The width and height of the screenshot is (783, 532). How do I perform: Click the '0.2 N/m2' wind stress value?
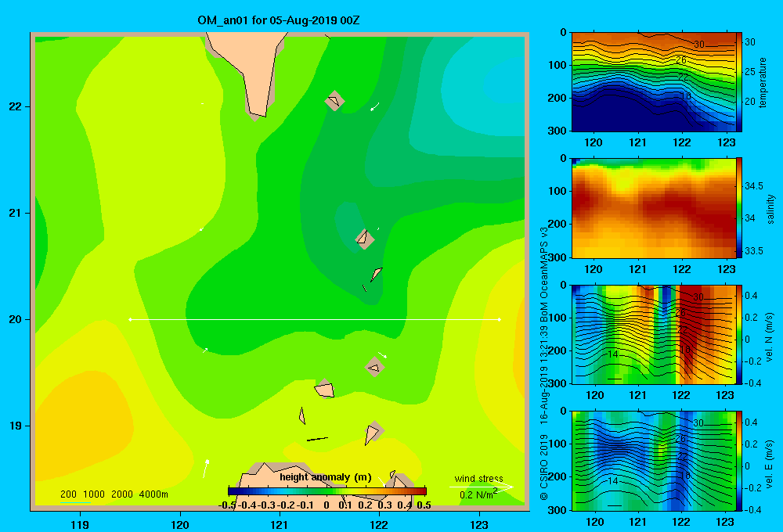[x=478, y=494]
